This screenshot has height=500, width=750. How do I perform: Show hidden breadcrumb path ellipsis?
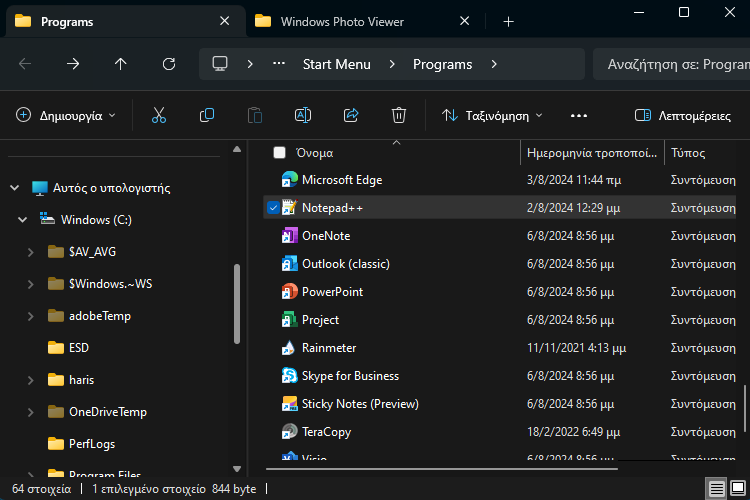point(279,64)
